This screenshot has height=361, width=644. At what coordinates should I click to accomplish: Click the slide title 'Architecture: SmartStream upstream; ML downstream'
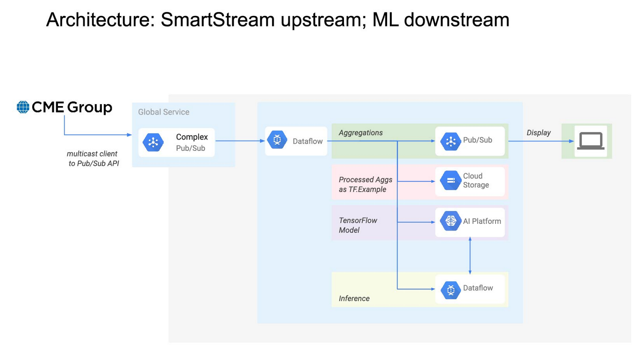[278, 20]
